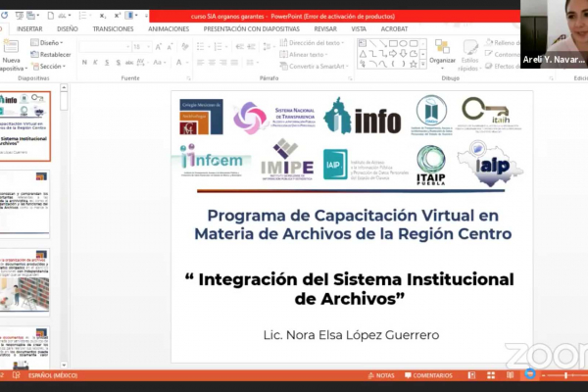The height and width of the screenshot is (392, 588).
Task: Click the increase list level icon
Action: [x=251, y=46]
